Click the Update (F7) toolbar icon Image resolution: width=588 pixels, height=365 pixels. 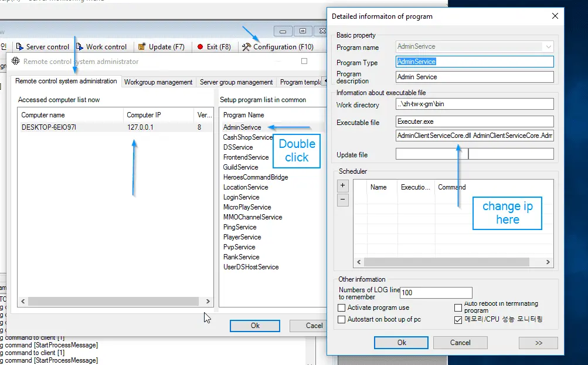142,47
